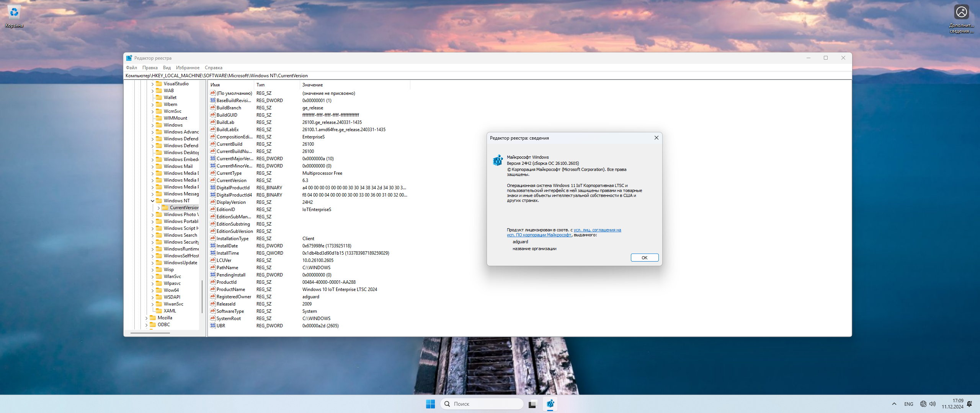Expand the Mozilla tree node
This screenshot has height=413, width=980.
146,318
